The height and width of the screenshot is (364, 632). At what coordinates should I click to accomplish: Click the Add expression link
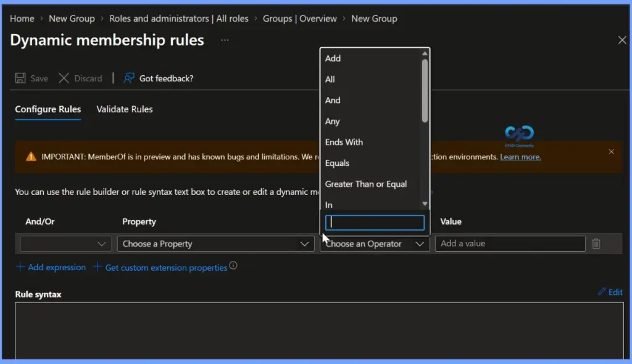coord(56,267)
